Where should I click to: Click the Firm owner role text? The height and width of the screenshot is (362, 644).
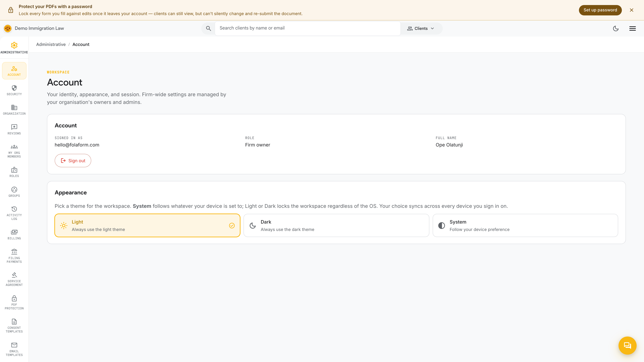click(x=257, y=145)
